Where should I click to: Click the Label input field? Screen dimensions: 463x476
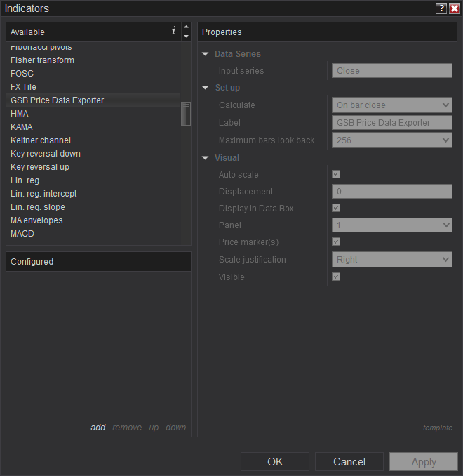click(x=391, y=123)
